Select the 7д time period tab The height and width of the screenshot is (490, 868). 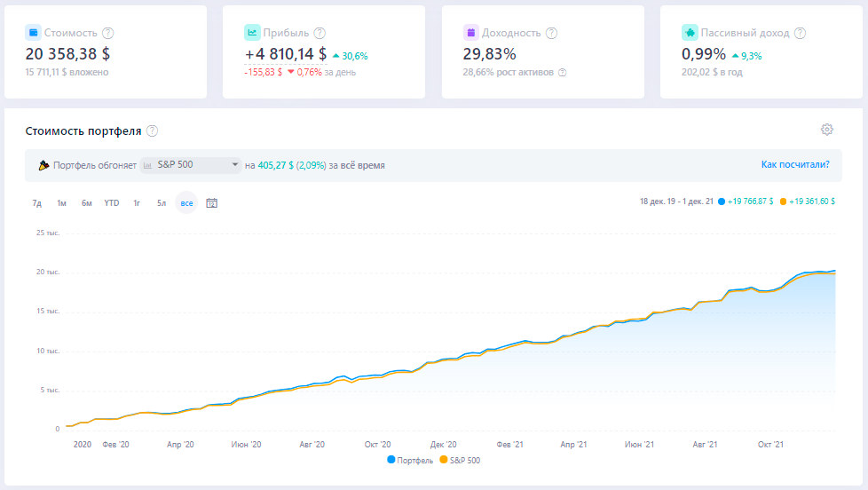37,203
